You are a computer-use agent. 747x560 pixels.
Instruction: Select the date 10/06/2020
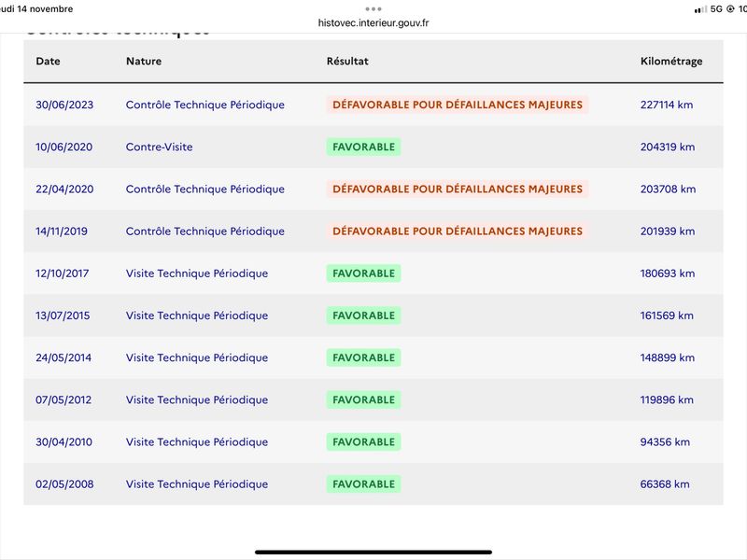click(x=63, y=147)
